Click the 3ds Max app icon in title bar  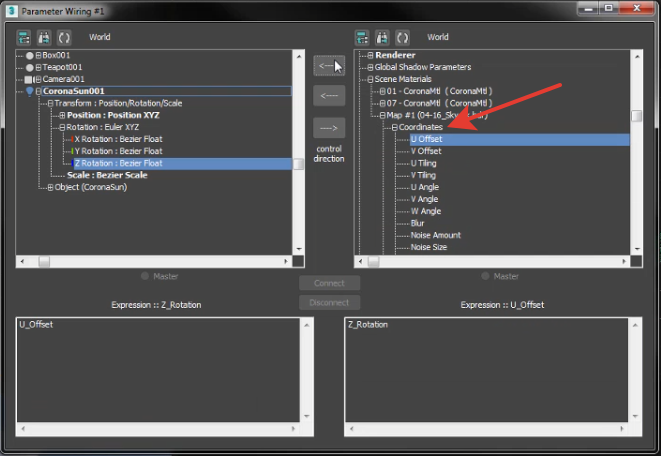click(11, 11)
